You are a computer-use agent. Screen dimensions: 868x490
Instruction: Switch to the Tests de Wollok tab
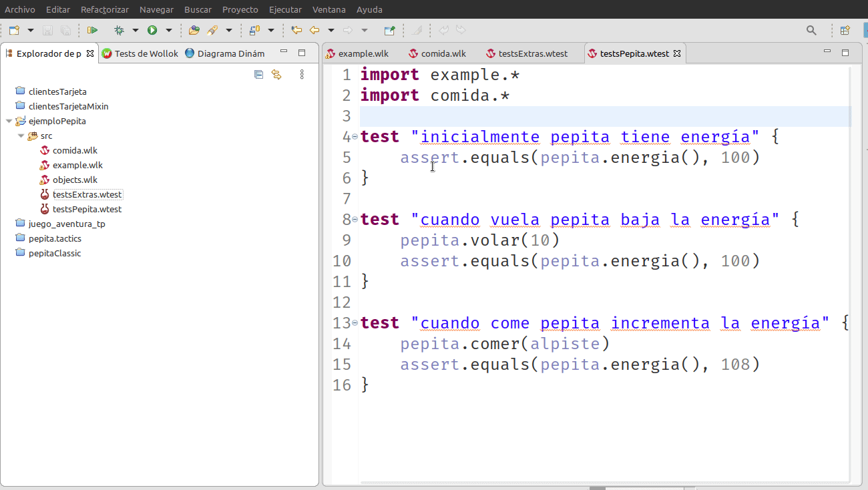coord(140,53)
